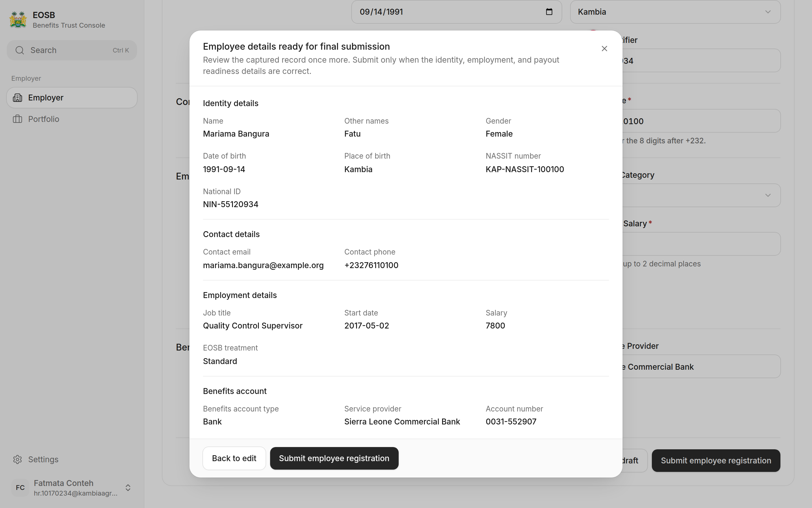Click the hr.10170234 email in the sidebar
This screenshot has height=508, width=812.
[x=76, y=493]
